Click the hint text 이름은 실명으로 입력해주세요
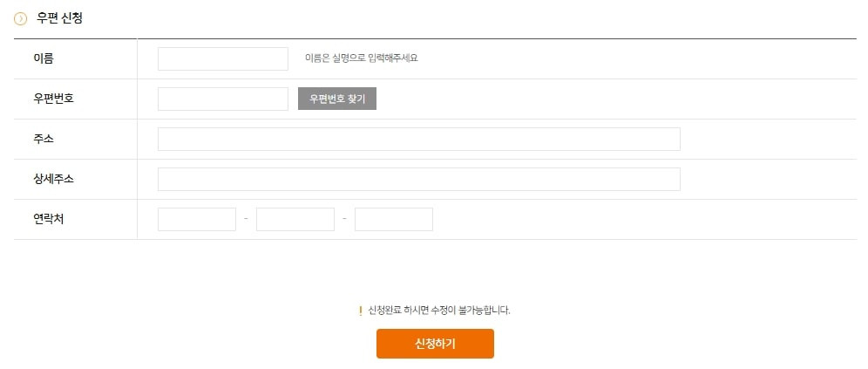 362,58
